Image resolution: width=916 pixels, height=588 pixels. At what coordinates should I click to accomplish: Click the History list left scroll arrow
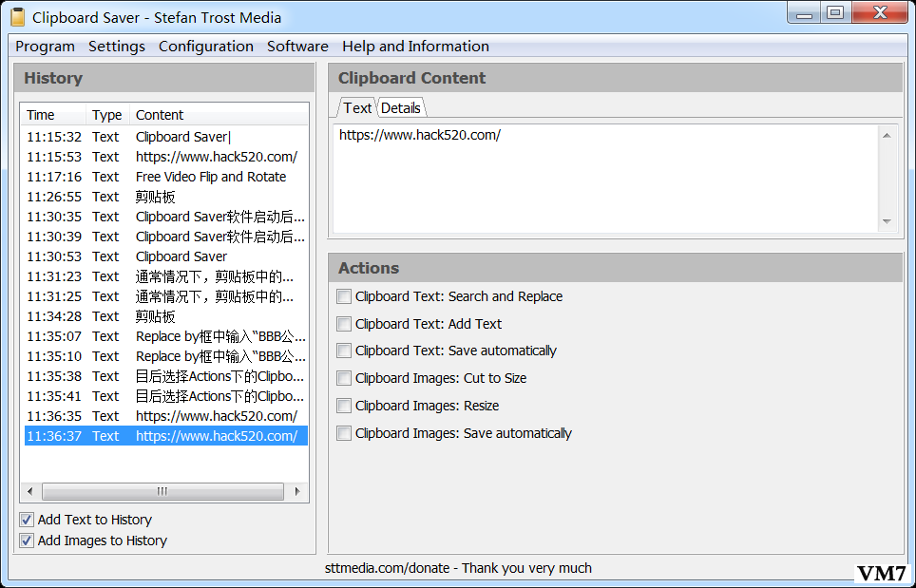pyautogui.click(x=30, y=492)
